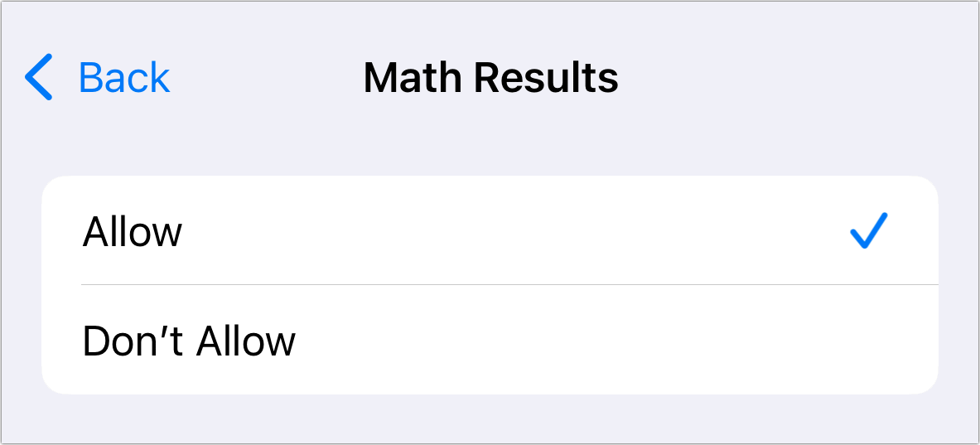Return to the previous screen via Back text

tap(123, 78)
